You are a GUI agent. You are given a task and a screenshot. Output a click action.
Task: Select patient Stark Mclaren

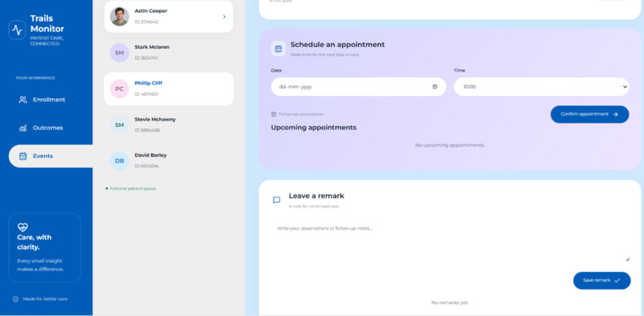169,53
